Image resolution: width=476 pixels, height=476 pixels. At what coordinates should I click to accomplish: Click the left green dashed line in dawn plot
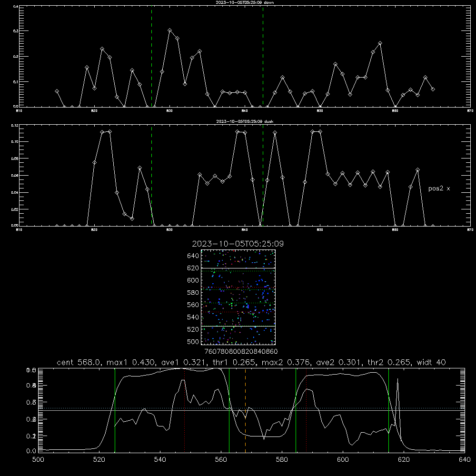click(151, 56)
